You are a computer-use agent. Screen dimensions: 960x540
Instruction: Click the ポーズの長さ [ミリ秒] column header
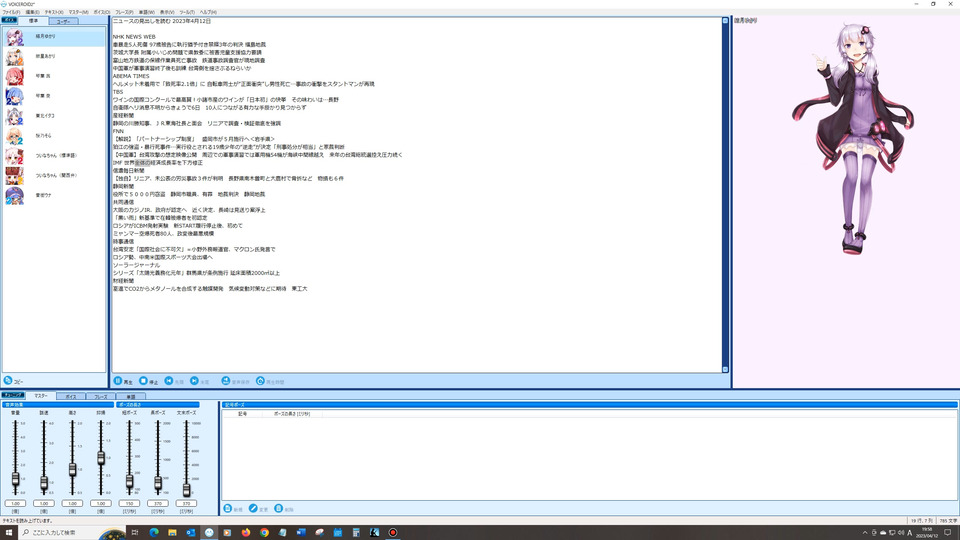tap(292, 414)
